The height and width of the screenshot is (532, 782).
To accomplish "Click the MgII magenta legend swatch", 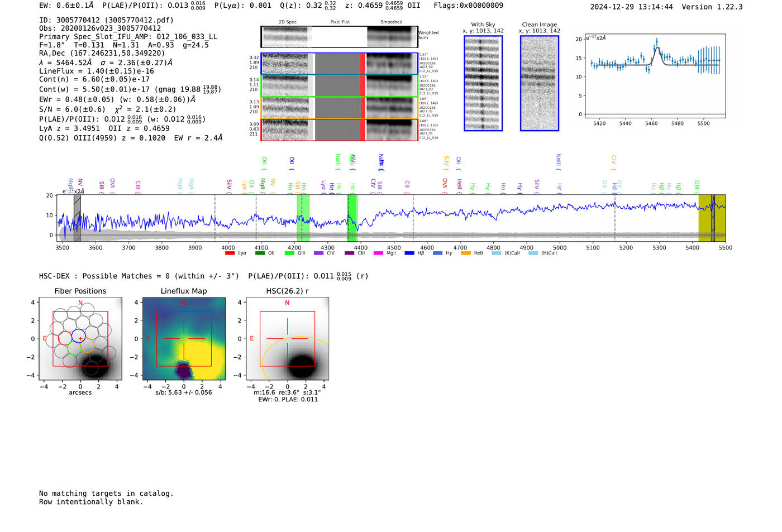I will pos(378,253).
